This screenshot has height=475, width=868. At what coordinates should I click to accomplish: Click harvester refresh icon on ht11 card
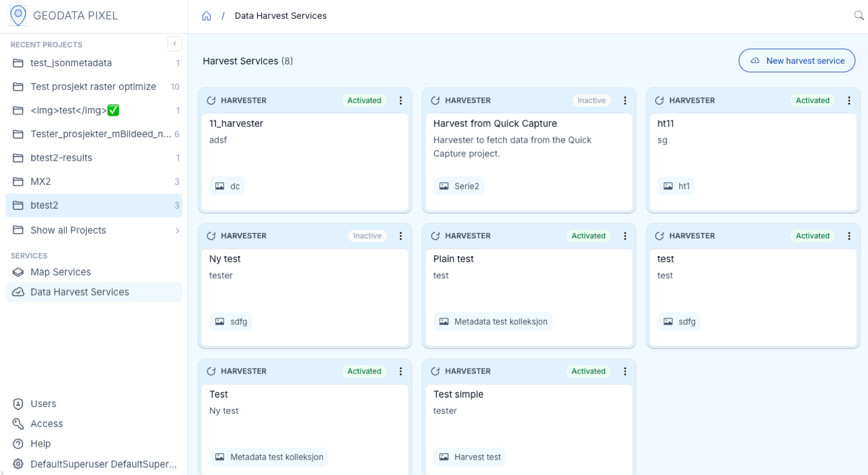pos(660,101)
